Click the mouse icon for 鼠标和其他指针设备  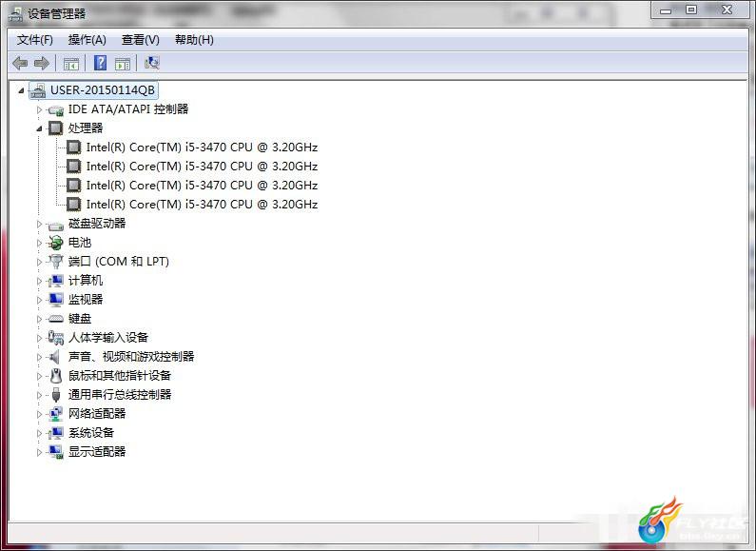[56, 375]
